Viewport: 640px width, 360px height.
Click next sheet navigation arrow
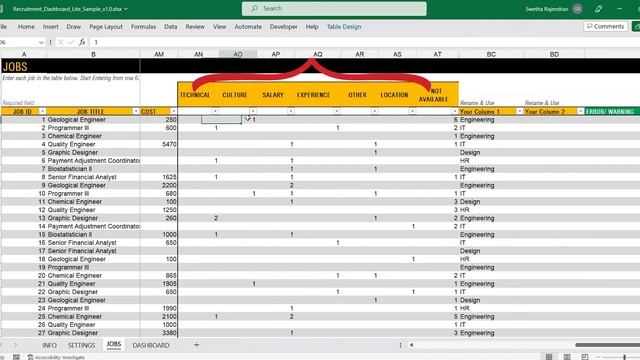15,345
